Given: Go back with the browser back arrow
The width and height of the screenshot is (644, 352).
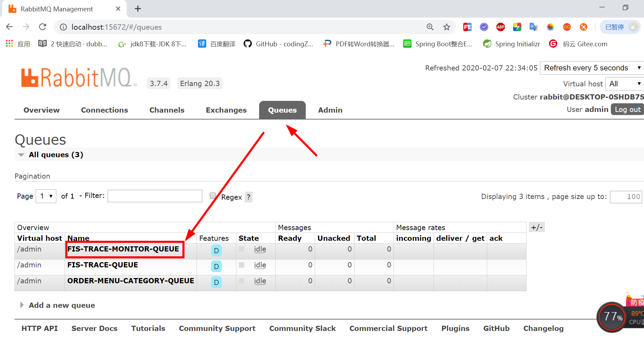Looking at the screenshot, I should coord(9,27).
